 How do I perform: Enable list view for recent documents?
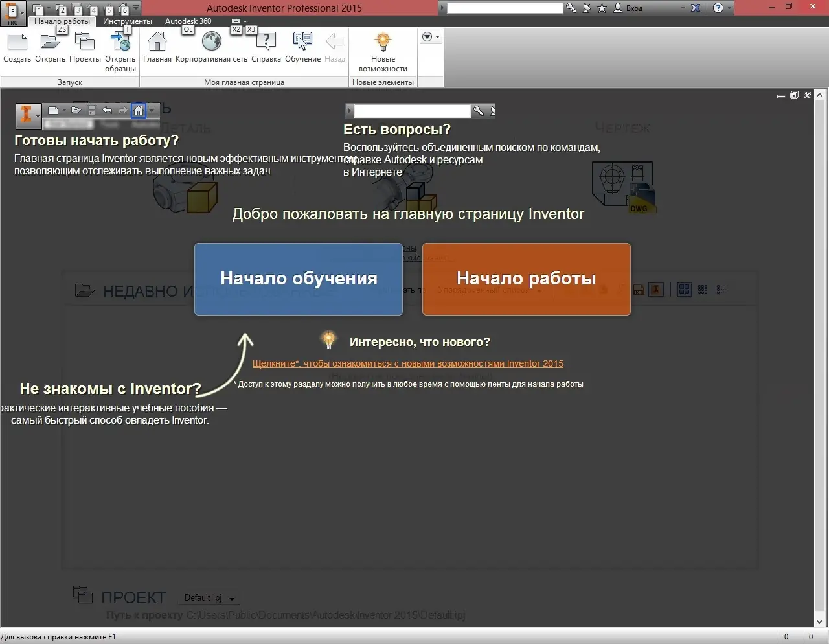tap(721, 290)
